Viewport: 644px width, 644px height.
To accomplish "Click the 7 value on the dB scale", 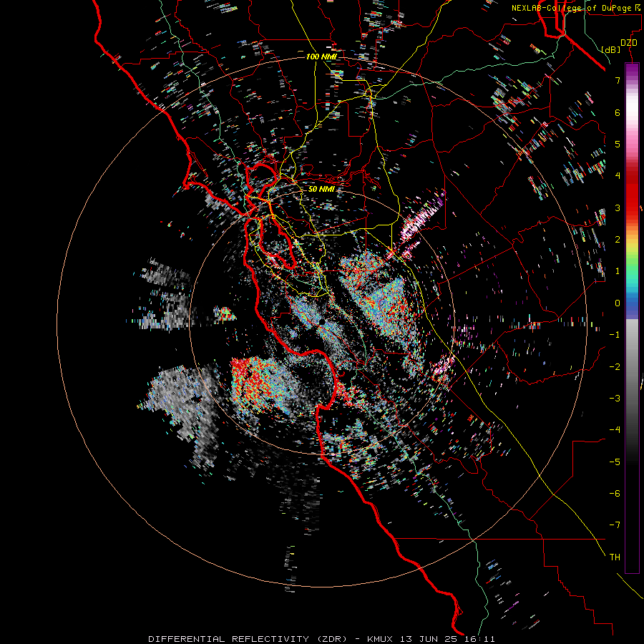I will click(x=618, y=80).
